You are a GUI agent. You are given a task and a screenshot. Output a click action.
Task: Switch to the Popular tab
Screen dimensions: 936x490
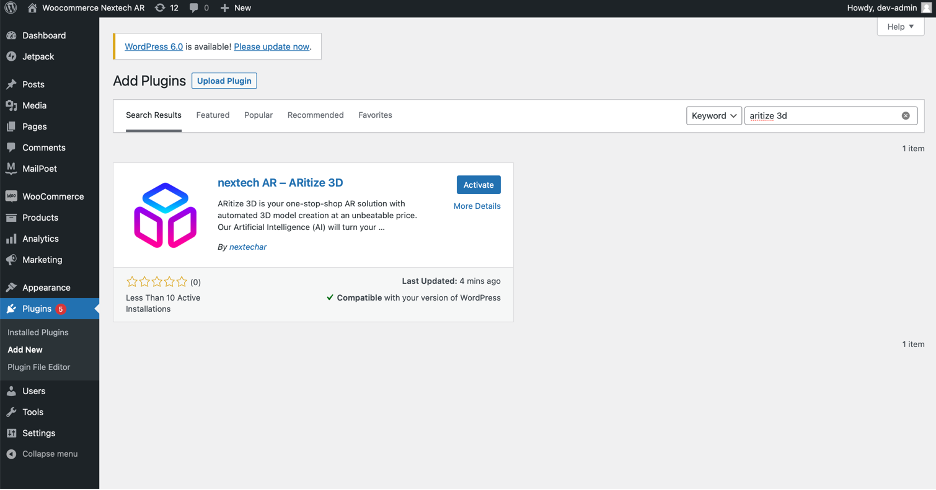pos(258,115)
